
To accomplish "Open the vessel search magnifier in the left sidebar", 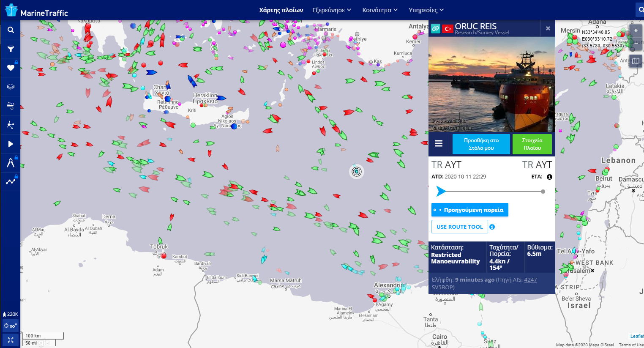I will [11, 30].
